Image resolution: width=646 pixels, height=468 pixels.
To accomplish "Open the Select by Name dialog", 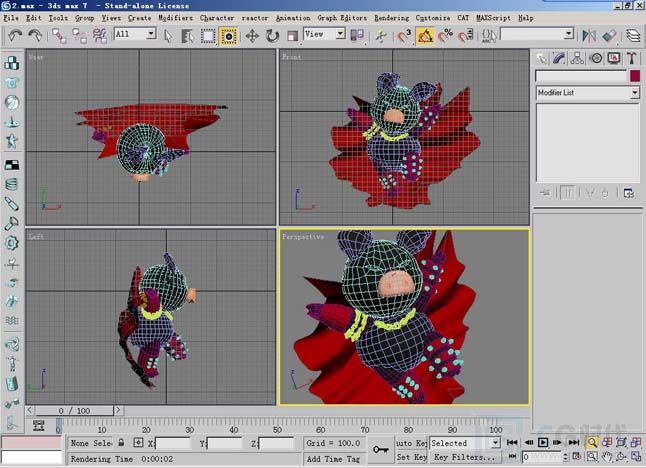I will (x=188, y=36).
